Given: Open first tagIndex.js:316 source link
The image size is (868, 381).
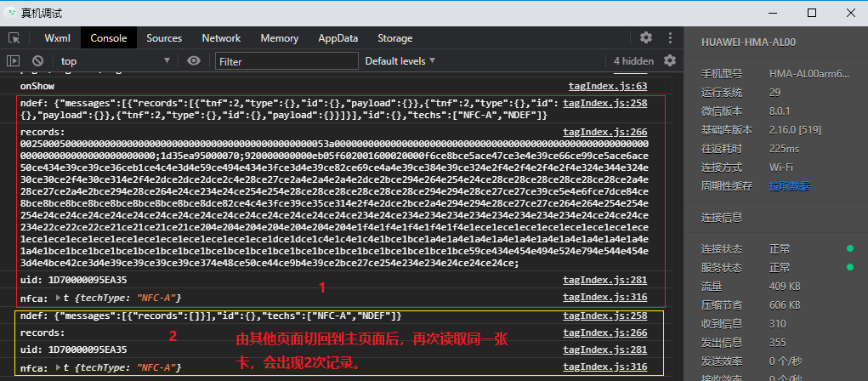Looking at the screenshot, I should pos(605,298).
